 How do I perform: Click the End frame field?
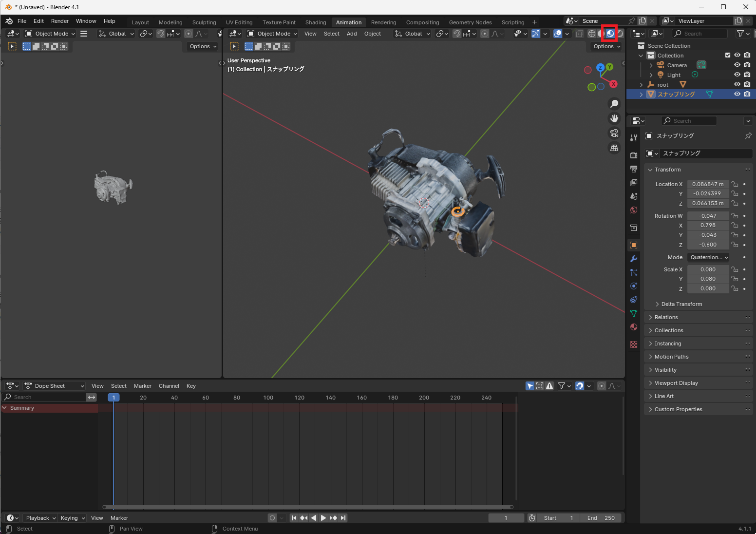click(x=601, y=518)
